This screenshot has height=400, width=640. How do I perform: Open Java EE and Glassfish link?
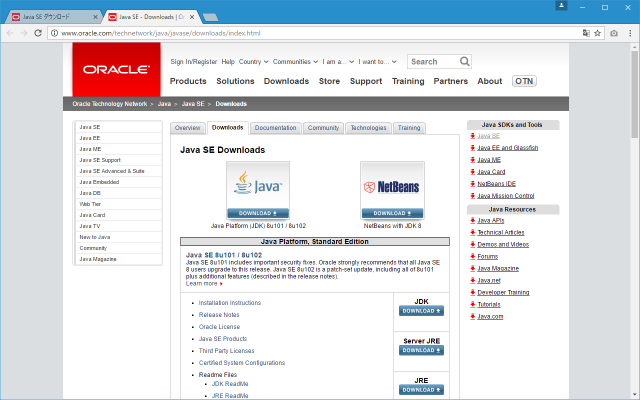click(x=508, y=148)
